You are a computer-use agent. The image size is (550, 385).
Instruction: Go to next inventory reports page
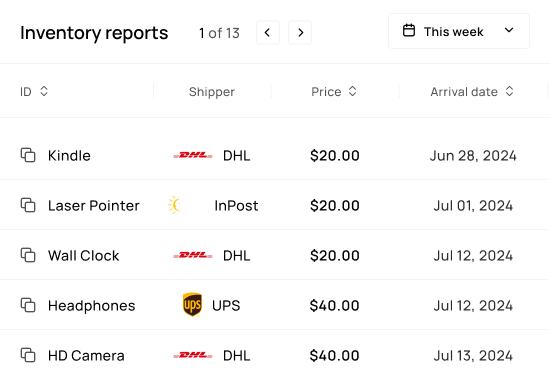(x=300, y=33)
